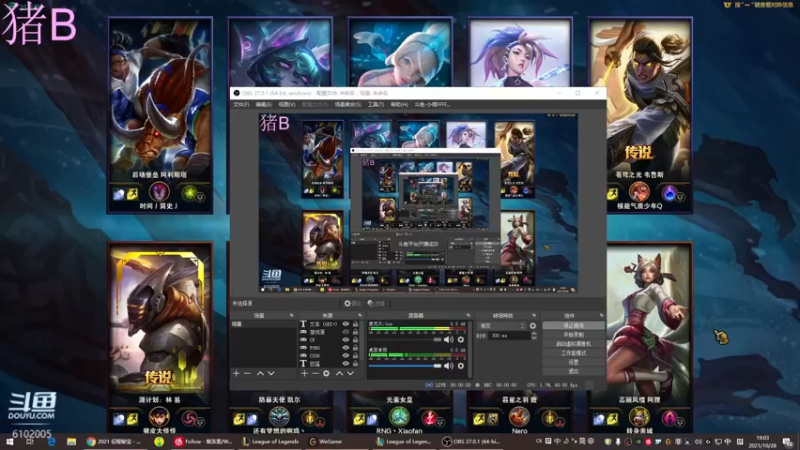This screenshot has height=450, width=800.
Task: Open the notification center in system tray
Action: (788, 442)
